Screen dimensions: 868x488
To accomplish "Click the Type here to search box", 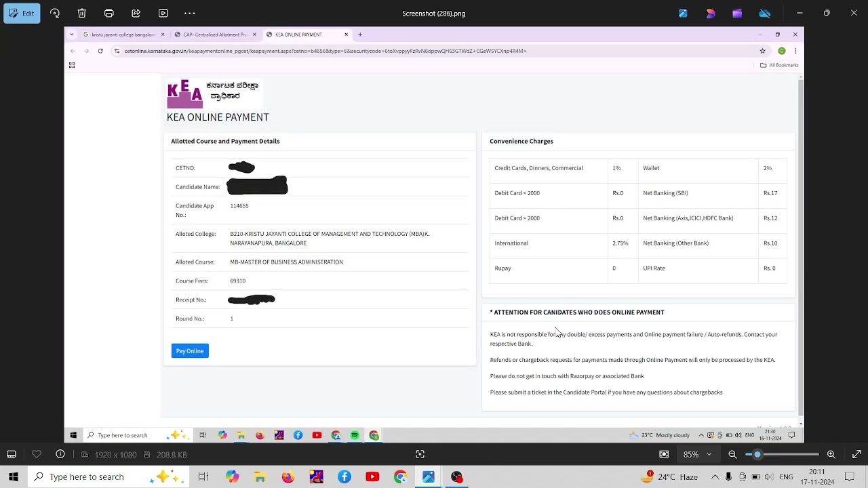I will 108,477.
